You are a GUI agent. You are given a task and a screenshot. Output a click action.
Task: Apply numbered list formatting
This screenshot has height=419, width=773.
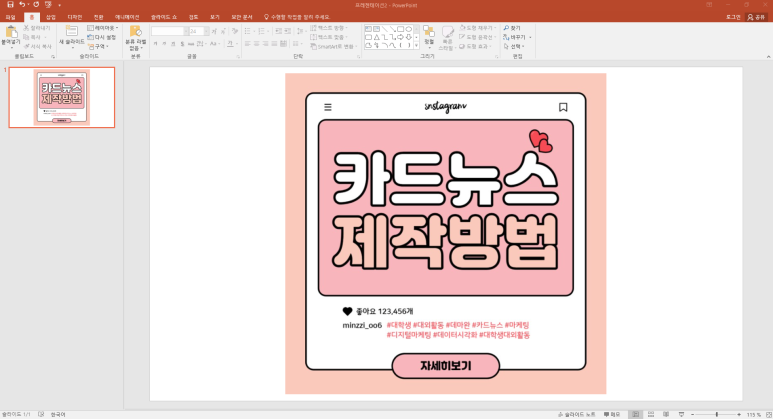263,31
